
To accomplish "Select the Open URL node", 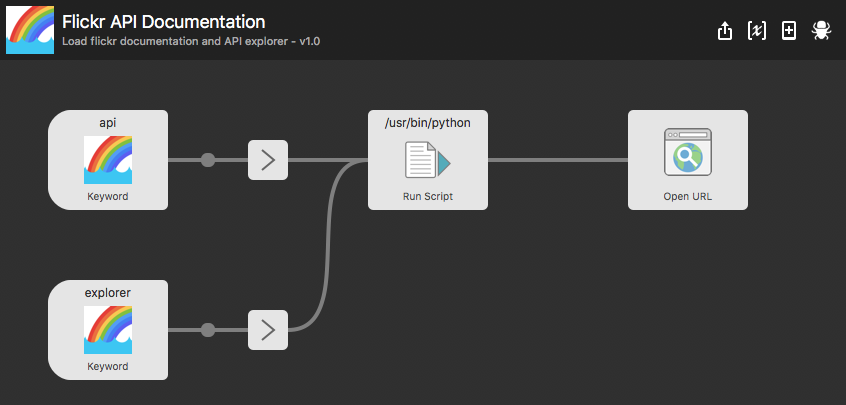I will (x=688, y=160).
